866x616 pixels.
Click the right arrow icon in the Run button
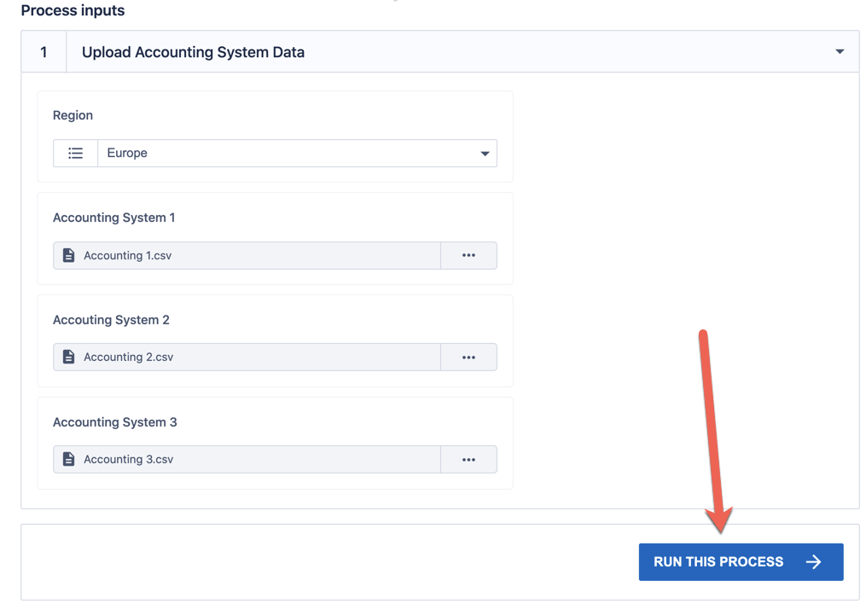pos(813,561)
